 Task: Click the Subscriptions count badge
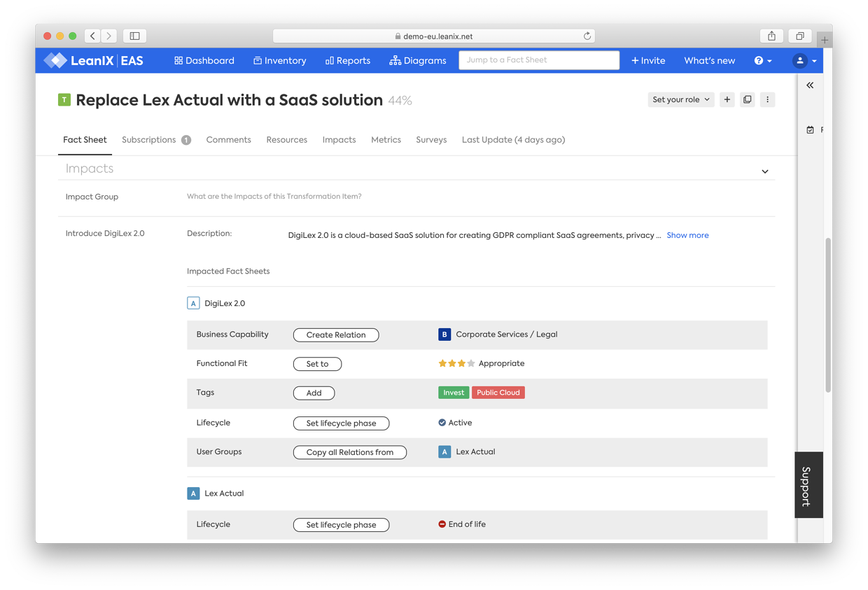[x=186, y=140]
